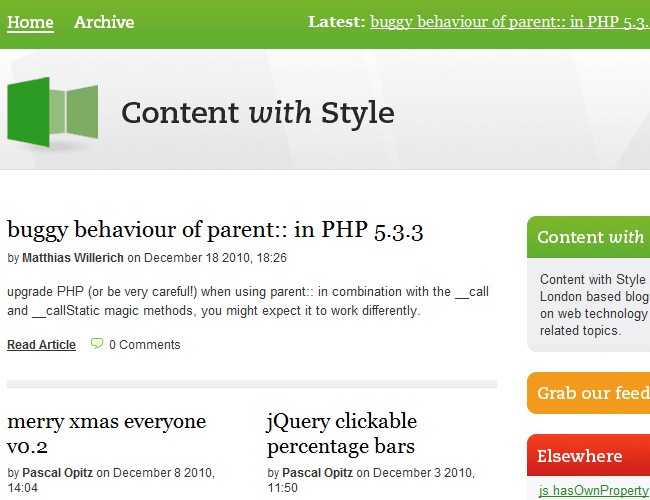Click the green Content with sidebar heading
The width and height of the screenshot is (650, 500).
click(x=589, y=237)
